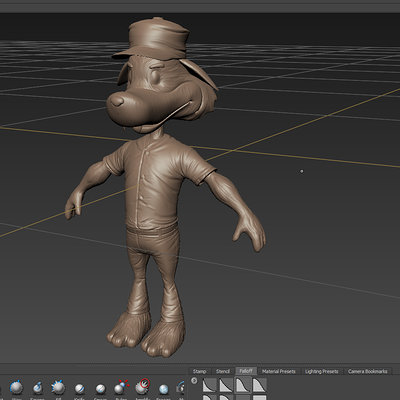Viewport: 400px width, 400px height.
Task: Switch to the Stencil tab
Action: (223, 371)
